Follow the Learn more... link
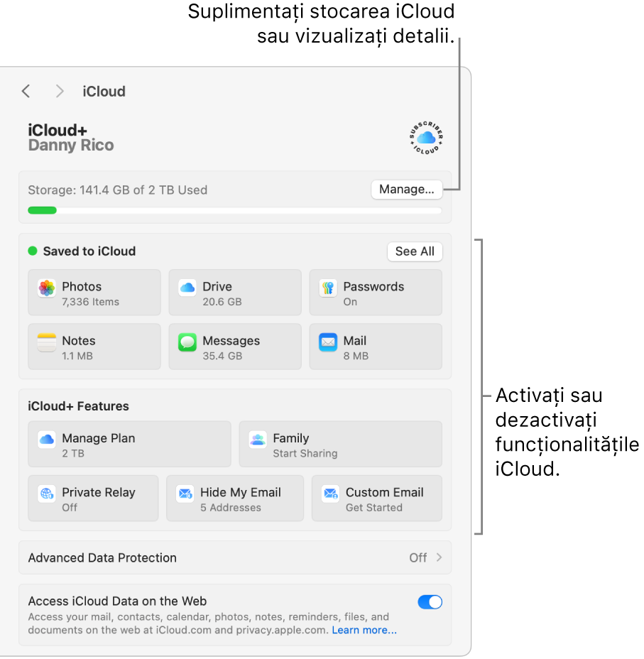 point(364,630)
